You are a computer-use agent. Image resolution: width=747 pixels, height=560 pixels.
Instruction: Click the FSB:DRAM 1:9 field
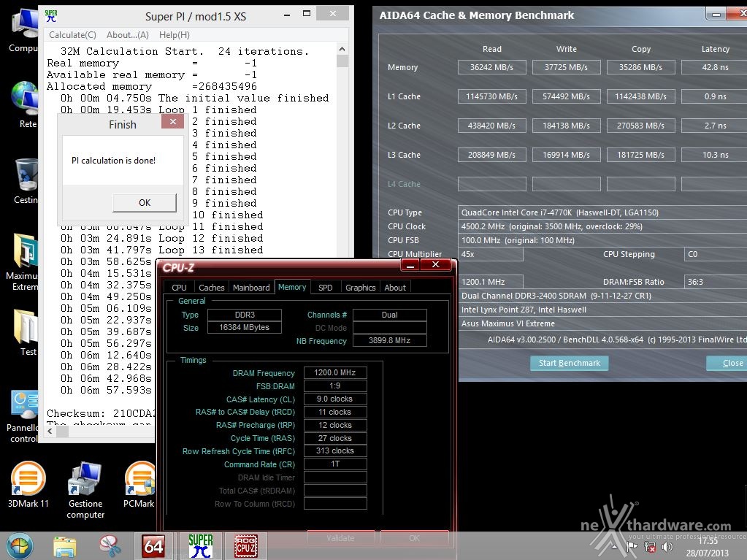(335, 386)
